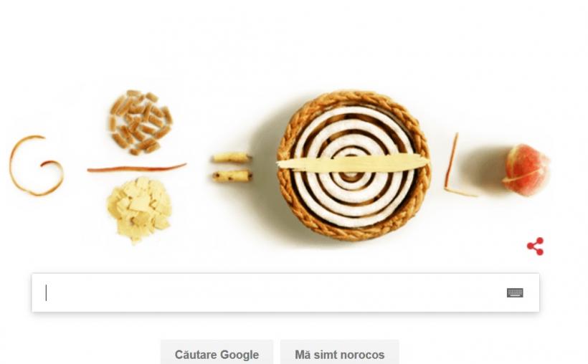Click the upper stick of the equals sign
Screen dimensions: 588x364
[232, 158]
